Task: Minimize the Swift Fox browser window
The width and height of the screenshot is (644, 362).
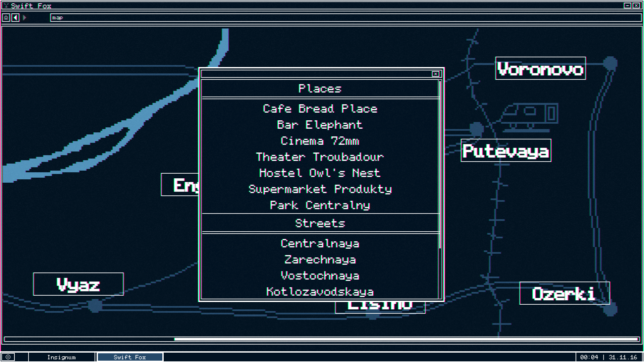Action: point(627,5)
